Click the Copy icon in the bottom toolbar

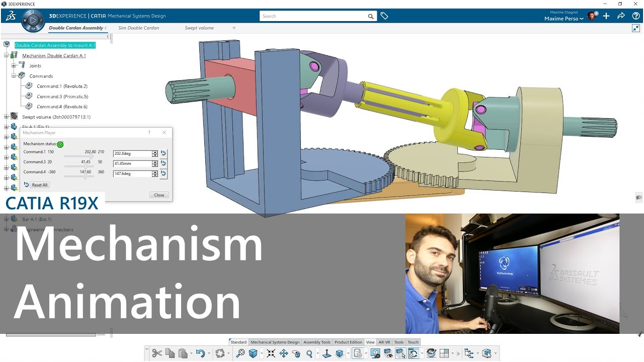(170, 353)
